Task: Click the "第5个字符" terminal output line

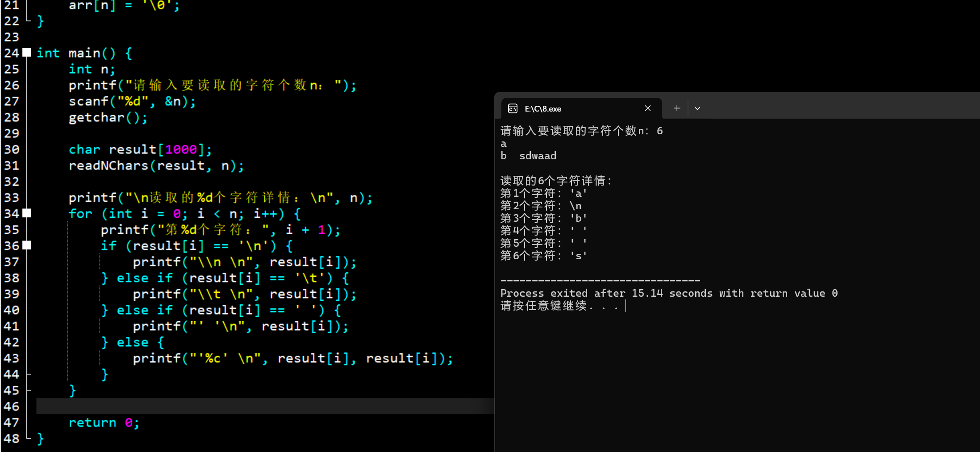Action: tap(544, 243)
